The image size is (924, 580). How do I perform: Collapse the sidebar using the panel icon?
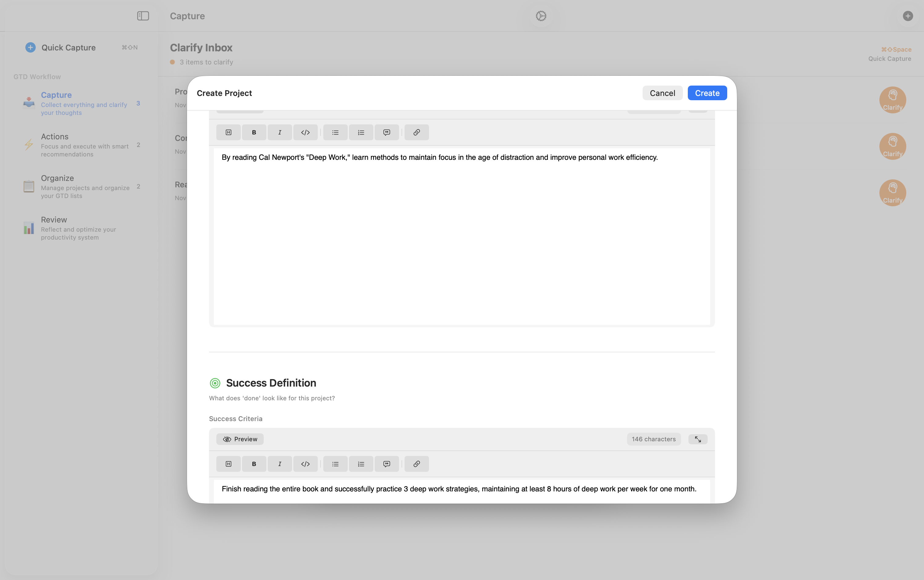coord(143,16)
